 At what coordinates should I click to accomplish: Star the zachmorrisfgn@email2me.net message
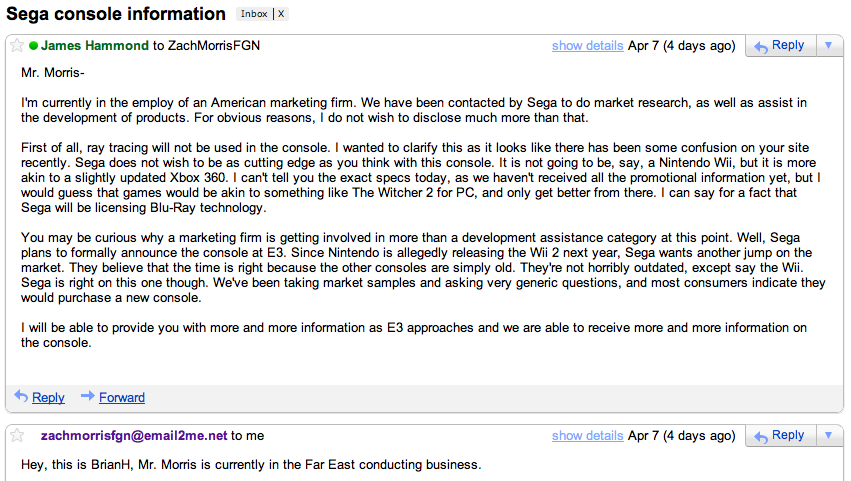coord(16,436)
